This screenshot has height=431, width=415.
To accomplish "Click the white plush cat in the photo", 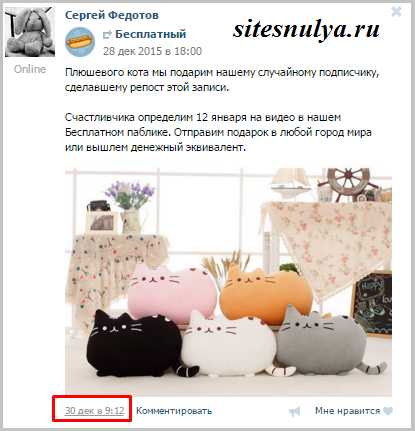I will click(229, 343).
